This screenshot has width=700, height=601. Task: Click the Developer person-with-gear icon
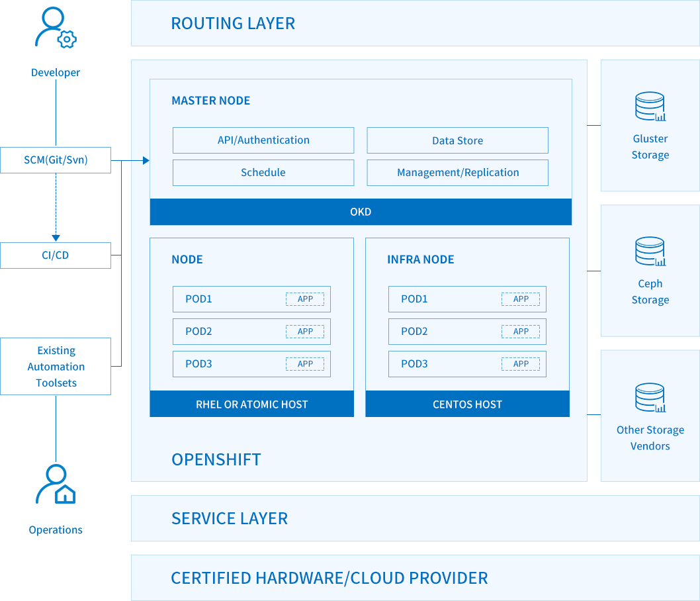[56, 27]
